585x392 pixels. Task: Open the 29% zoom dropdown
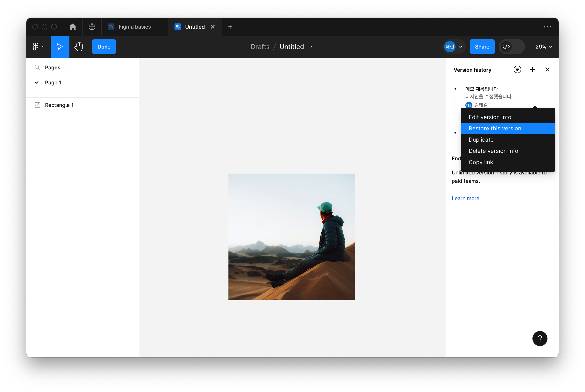pos(543,47)
